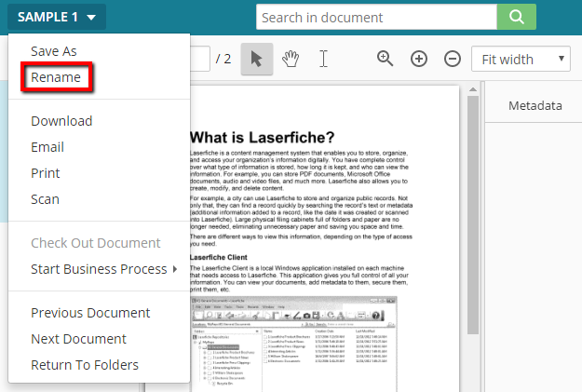Viewport: 582px width, 392px height.
Task: Go to Next Document
Action: (x=79, y=339)
